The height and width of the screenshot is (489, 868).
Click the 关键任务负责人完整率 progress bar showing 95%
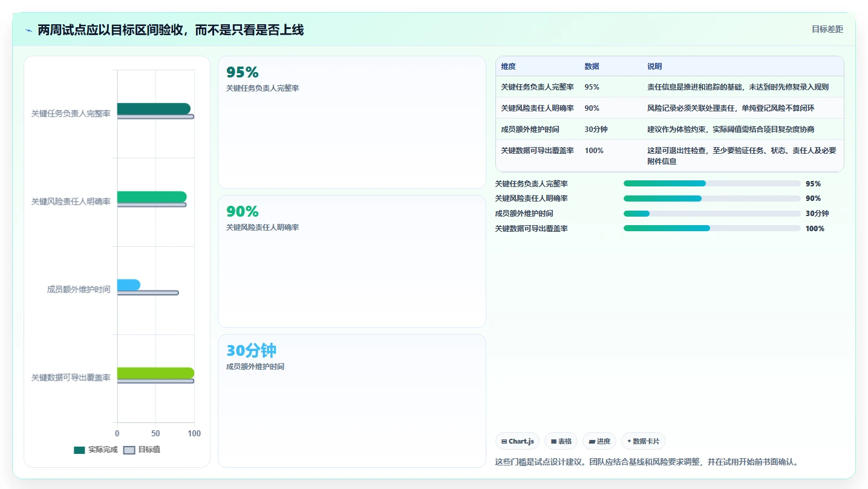[x=712, y=183]
